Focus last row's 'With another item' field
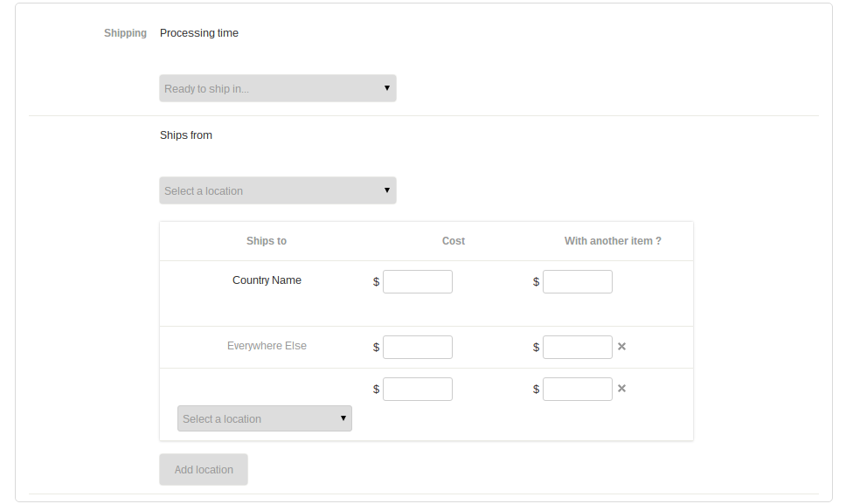846x504 pixels. (x=578, y=389)
